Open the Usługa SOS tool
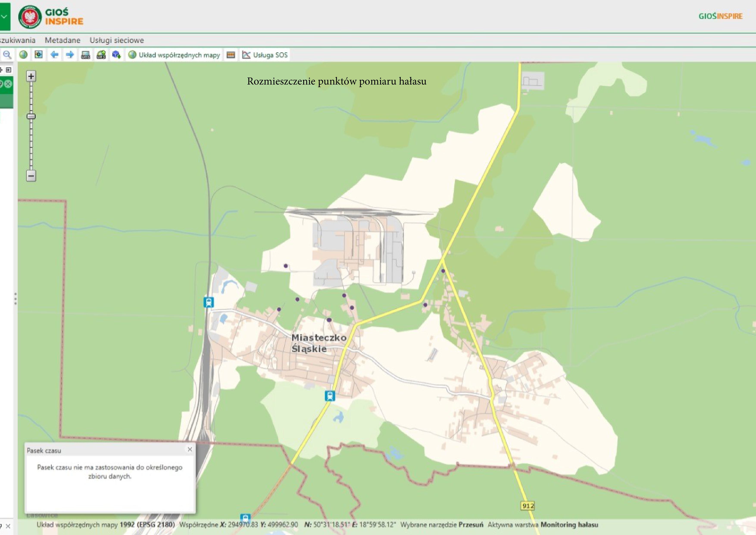The image size is (756, 535). pos(265,55)
